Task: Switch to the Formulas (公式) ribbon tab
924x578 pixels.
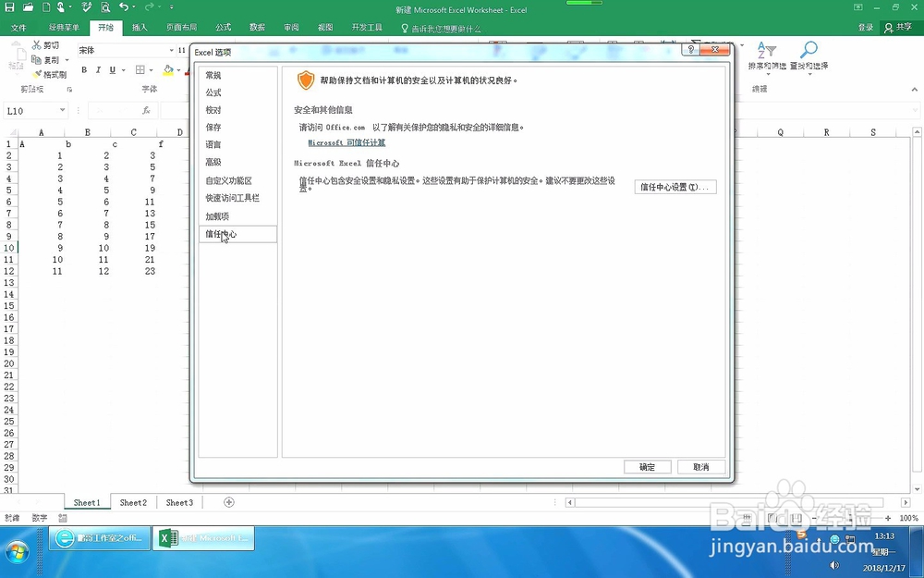Action: click(x=224, y=27)
